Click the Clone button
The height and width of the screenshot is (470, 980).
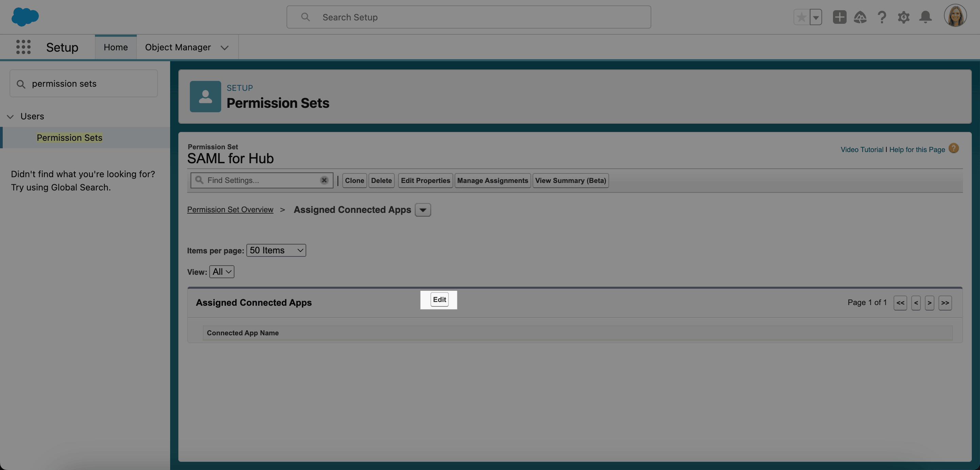tap(354, 180)
